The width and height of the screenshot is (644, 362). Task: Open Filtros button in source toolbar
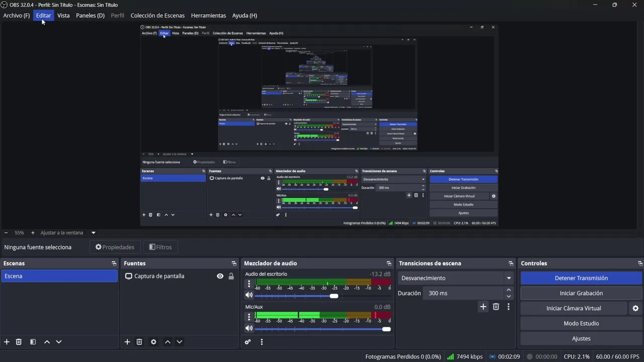[x=160, y=247]
